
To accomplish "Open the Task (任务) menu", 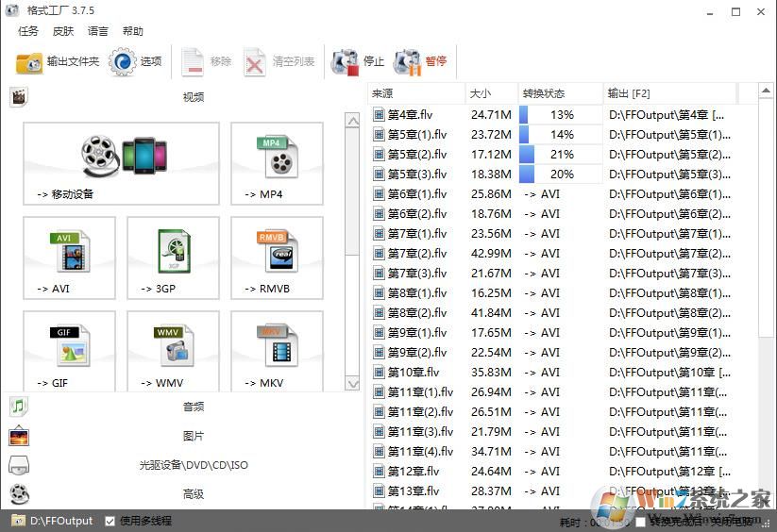I will pos(28,31).
